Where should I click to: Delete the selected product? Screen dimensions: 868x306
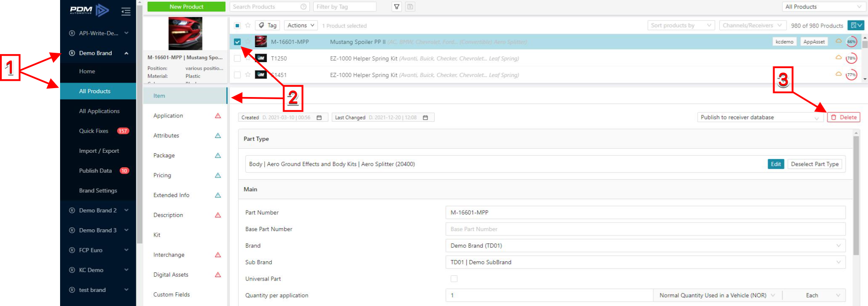[844, 117]
